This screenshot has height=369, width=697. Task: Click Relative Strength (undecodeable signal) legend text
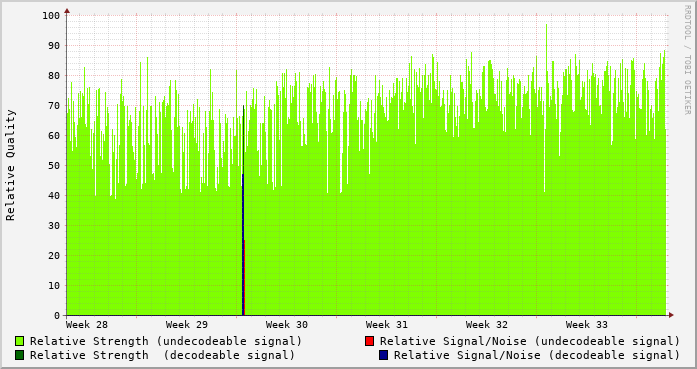[x=166, y=341]
